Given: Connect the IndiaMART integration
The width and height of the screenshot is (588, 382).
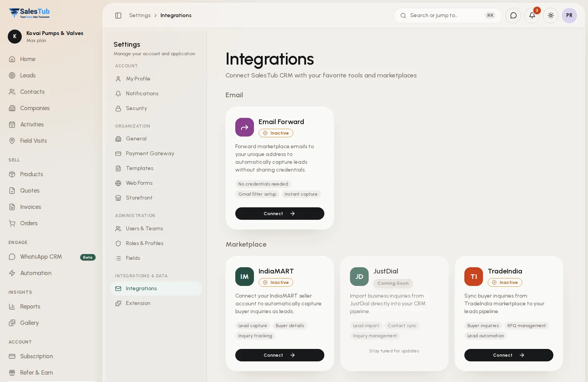Looking at the screenshot, I should [280, 355].
